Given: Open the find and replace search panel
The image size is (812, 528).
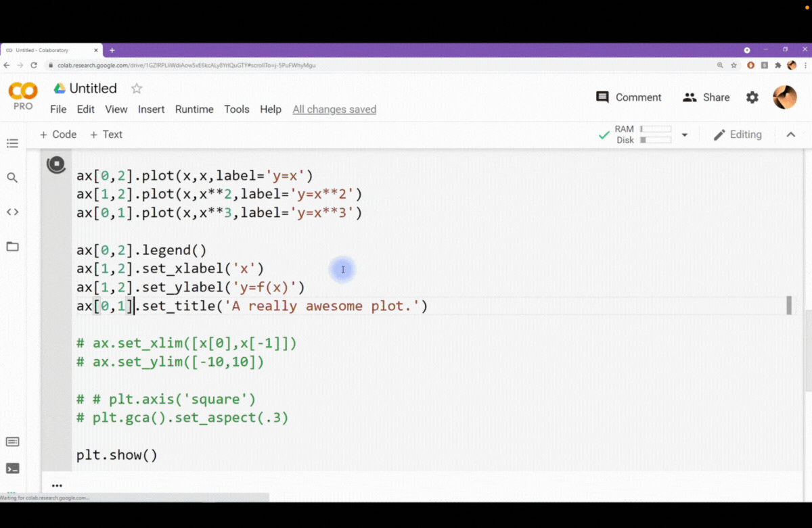Looking at the screenshot, I should (12, 178).
